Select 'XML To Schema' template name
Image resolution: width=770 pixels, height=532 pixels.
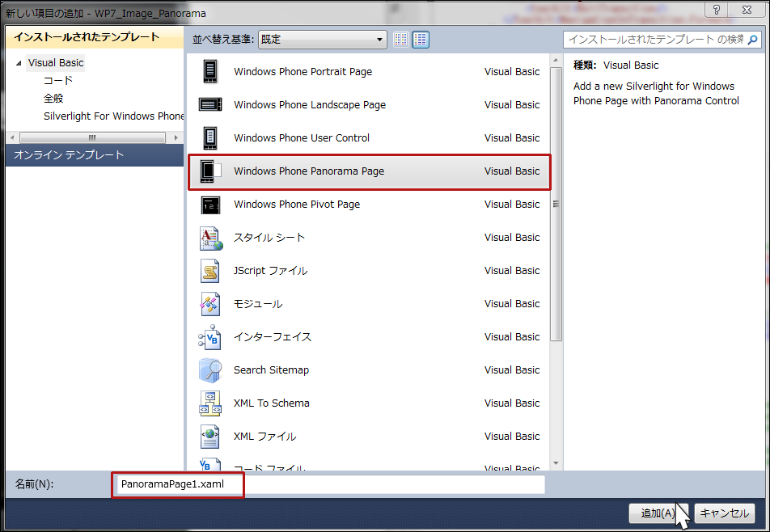272,403
